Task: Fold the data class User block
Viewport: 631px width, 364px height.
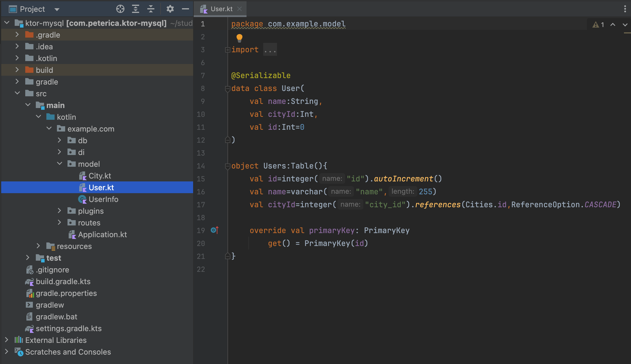Action: pos(227,88)
